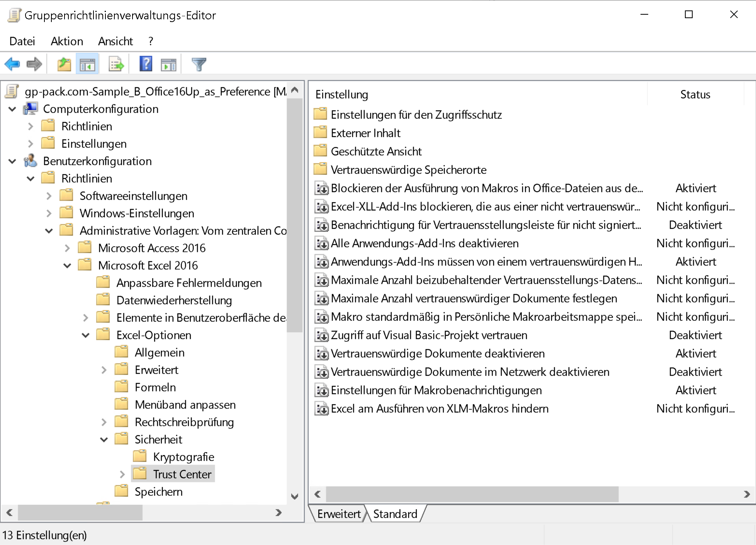Click the Forward arrow toolbar icon
Viewport: 756px width, 545px height.
click(x=34, y=64)
